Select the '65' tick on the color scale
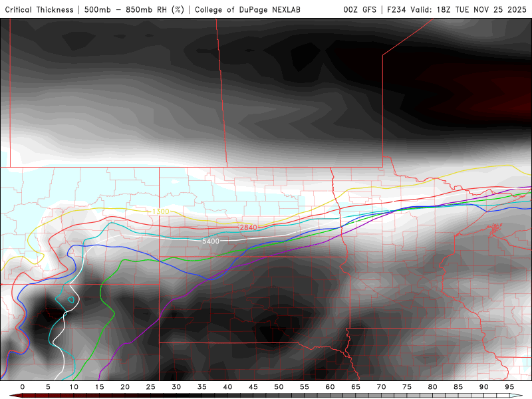This screenshot has width=532, height=399. point(356,387)
